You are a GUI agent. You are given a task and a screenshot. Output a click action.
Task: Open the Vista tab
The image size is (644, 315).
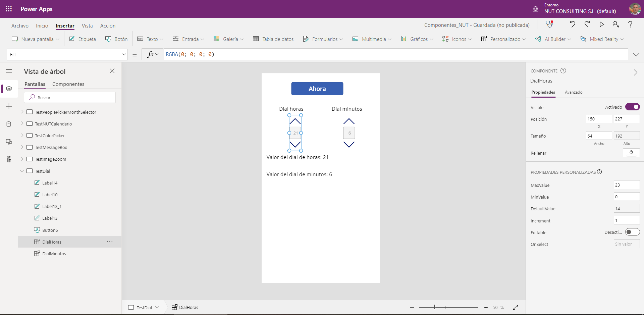pos(87,25)
